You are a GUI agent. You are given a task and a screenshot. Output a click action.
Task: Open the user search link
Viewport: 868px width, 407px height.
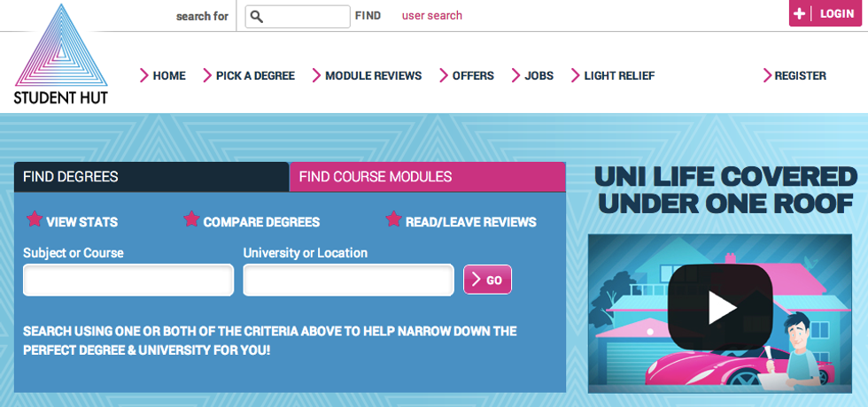click(x=432, y=16)
